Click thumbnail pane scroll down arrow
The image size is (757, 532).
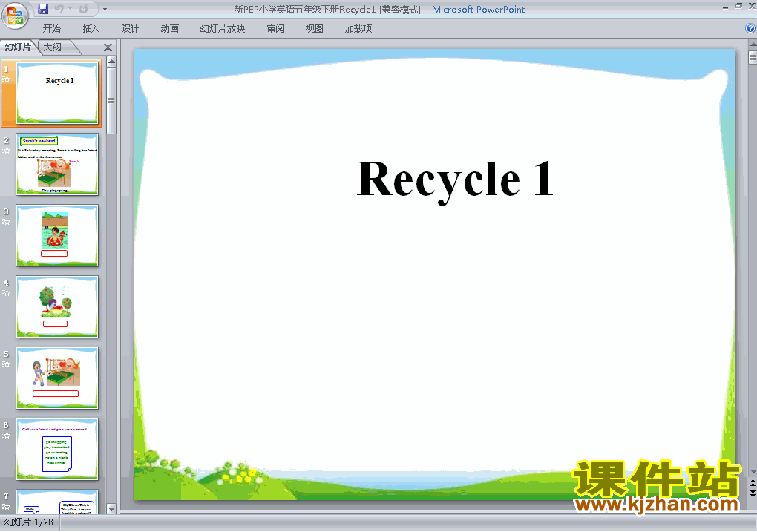111,509
